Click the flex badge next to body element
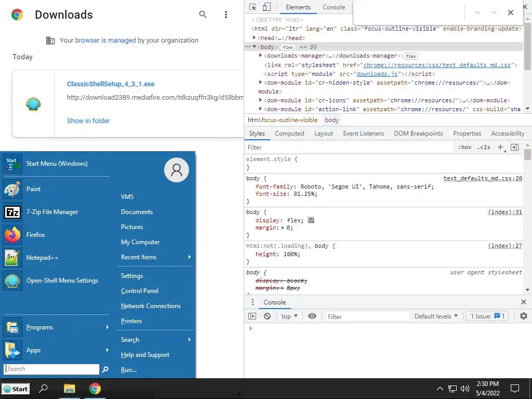This screenshot has height=399, width=532. (288, 47)
